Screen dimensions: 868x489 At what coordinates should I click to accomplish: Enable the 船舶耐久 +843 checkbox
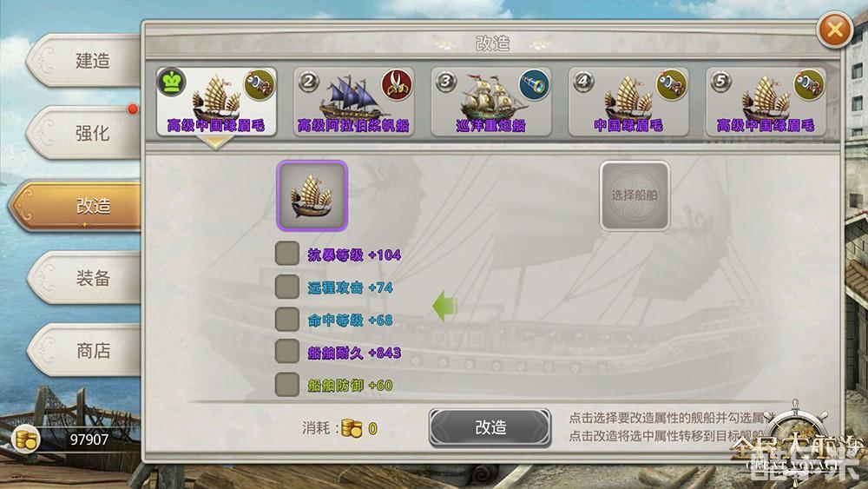click(x=287, y=352)
